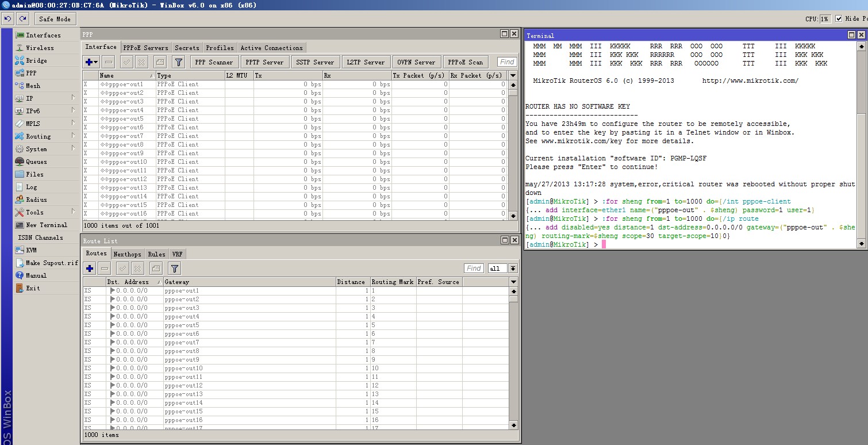Switch to Profiles tab
Viewport: 868px width, 445px height.
tap(220, 48)
